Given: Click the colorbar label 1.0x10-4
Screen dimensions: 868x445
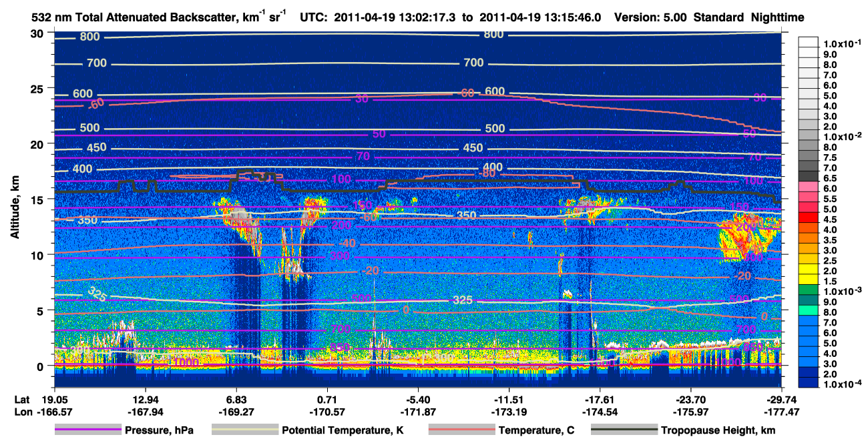Looking at the screenshot, I should pyautogui.click(x=843, y=385).
